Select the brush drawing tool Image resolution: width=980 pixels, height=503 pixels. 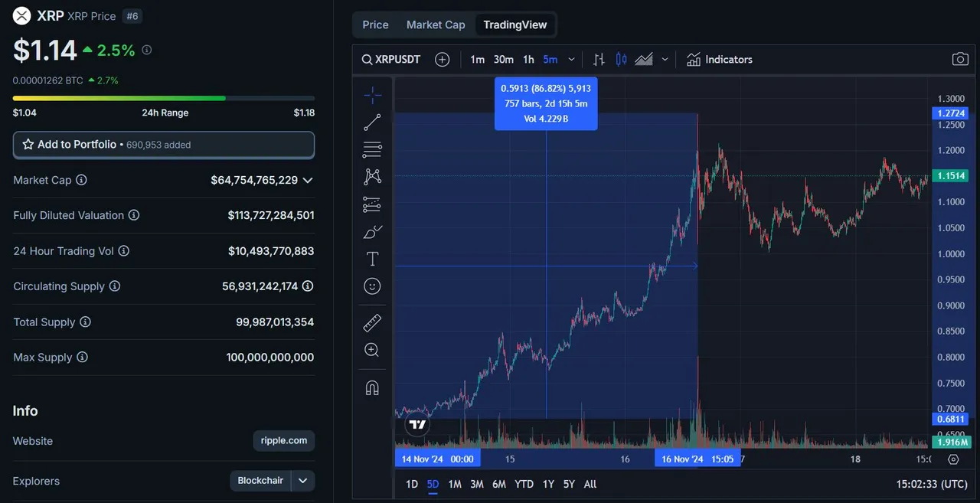click(x=372, y=232)
